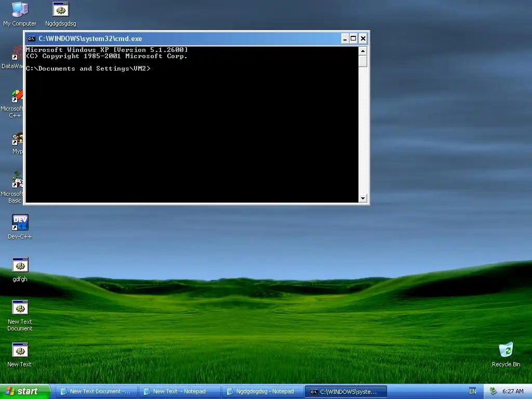
Task: Switch to Ngdgdsgdsg - Notepad taskbar button
Action: [263, 392]
